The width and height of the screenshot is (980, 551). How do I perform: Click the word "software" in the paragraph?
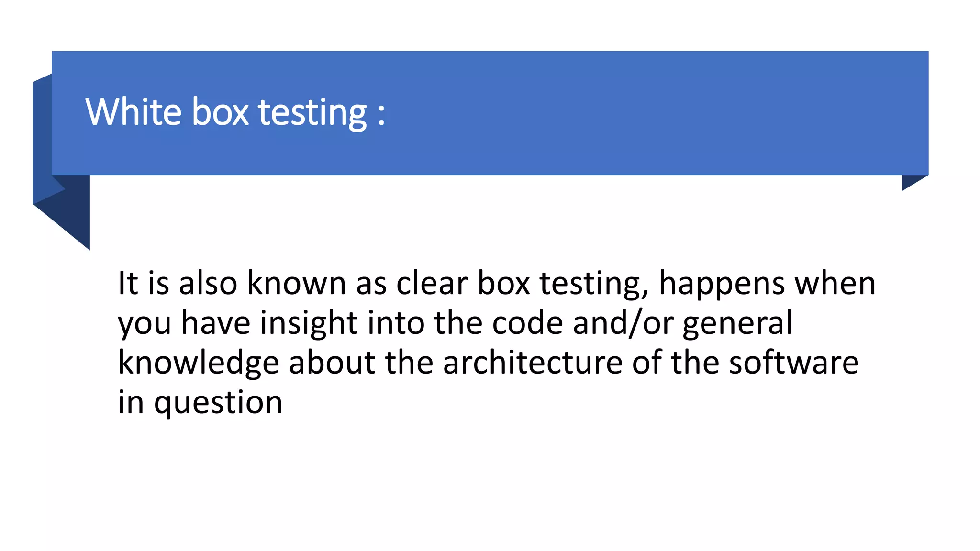coord(793,362)
